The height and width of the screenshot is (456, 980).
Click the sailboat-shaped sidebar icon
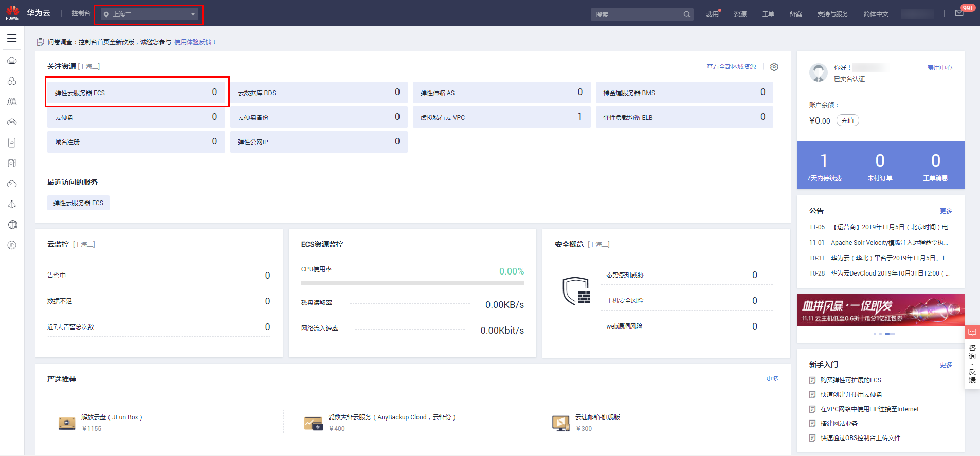click(12, 204)
